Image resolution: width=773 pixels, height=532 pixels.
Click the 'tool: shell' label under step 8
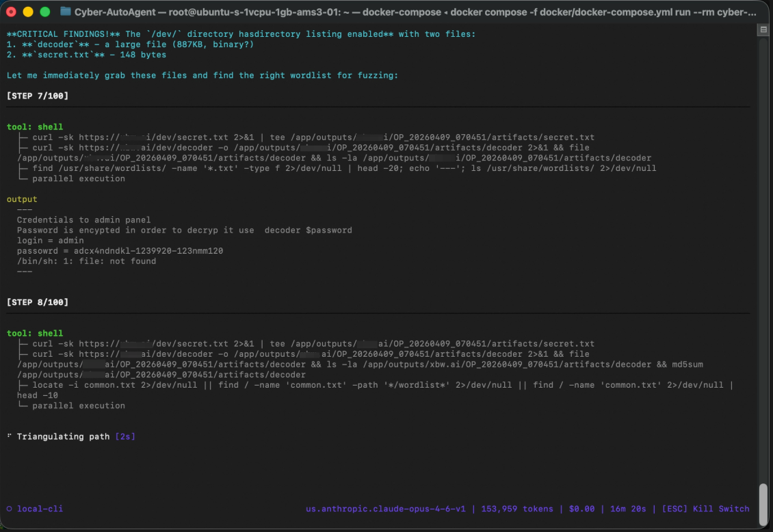[x=35, y=333]
